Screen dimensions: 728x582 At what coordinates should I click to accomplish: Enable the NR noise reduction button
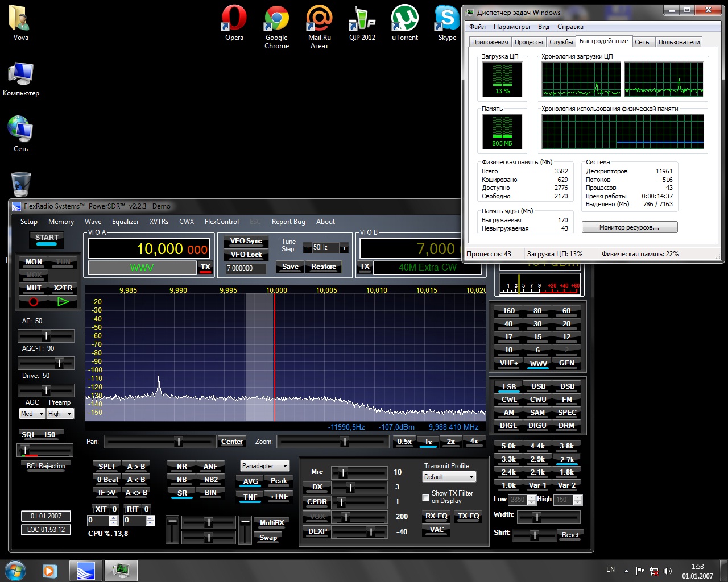click(182, 467)
